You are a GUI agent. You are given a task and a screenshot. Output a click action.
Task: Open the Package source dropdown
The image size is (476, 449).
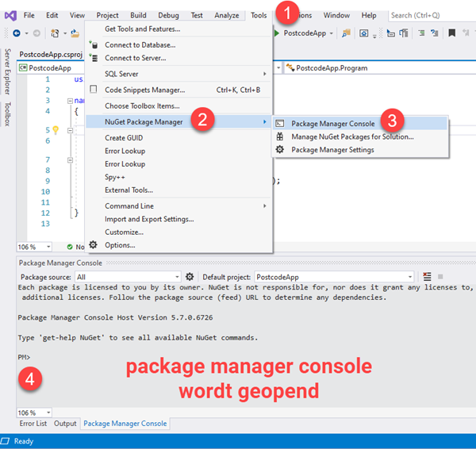tap(127, 276)
